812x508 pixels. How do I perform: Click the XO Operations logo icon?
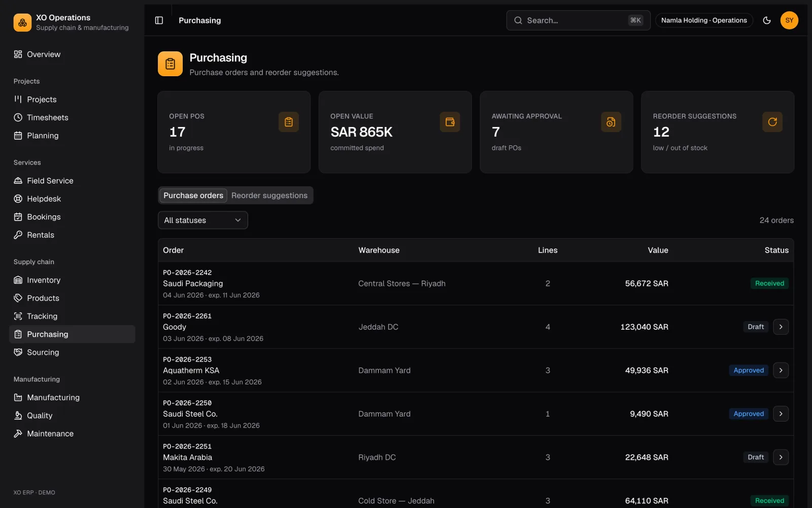(x=22, y=22)
